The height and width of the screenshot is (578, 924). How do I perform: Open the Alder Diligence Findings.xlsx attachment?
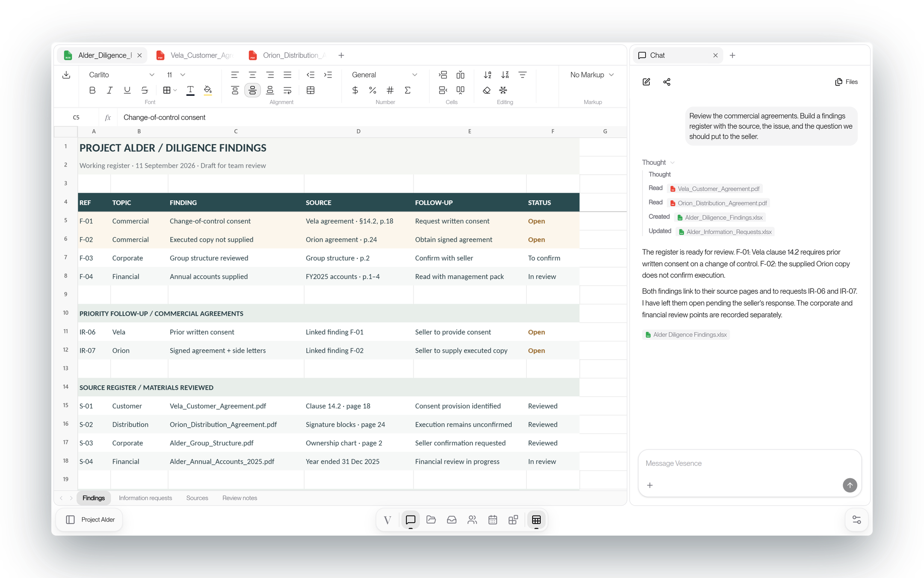pos(686,335)
